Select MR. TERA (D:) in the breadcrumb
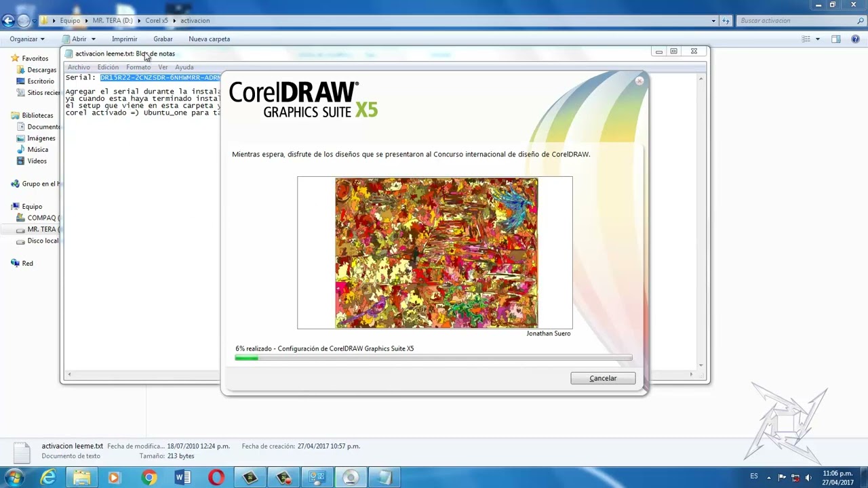868x488 pixels. coord(113,21)
